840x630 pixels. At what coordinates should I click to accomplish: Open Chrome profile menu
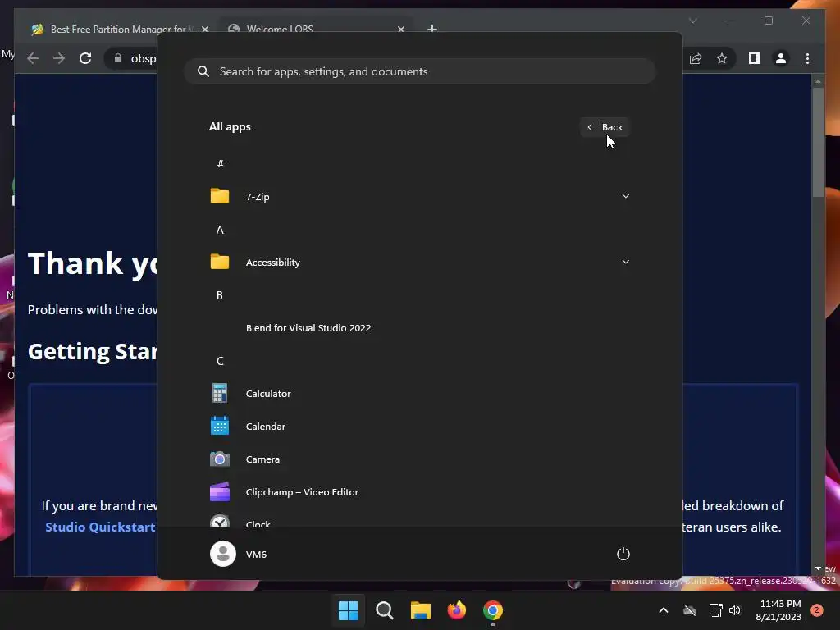pos(781,58)
